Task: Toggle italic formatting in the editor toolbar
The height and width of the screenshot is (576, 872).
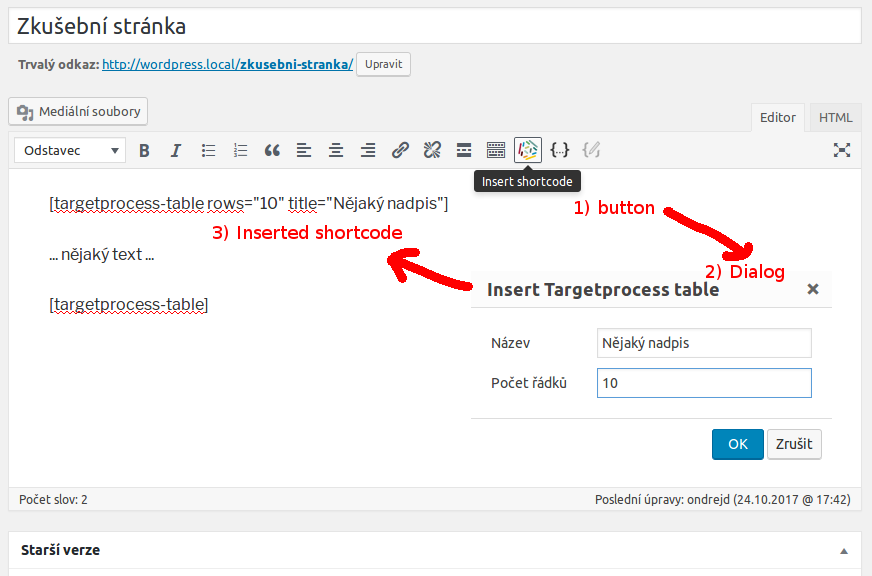Action: point(176,150)
